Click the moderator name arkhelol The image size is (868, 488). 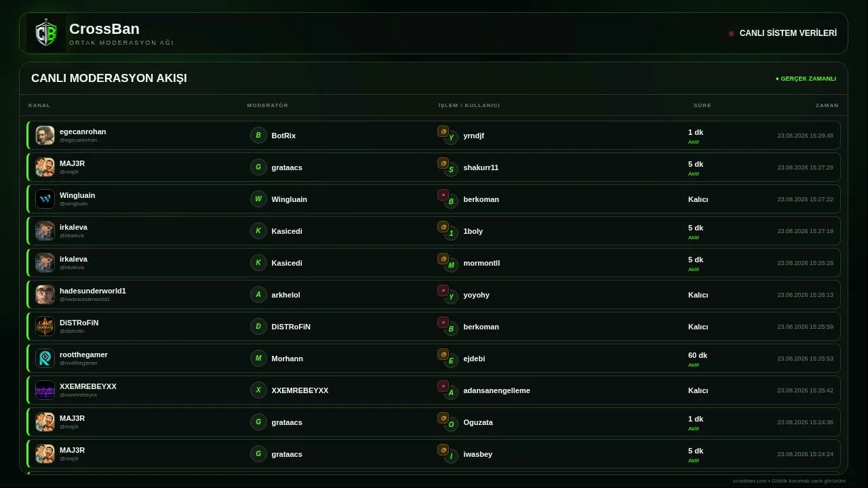coord(285,295)
